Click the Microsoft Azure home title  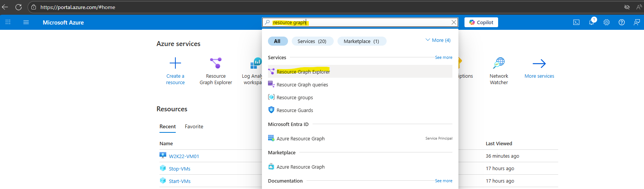click(x=63, y=23)
